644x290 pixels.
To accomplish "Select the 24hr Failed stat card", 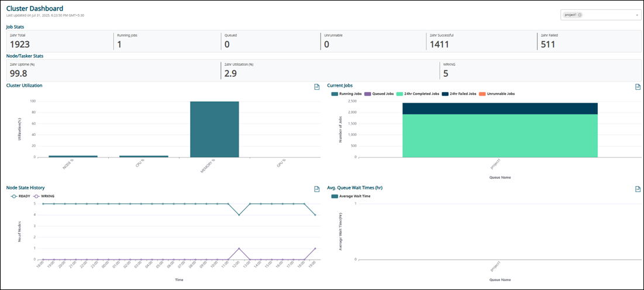I will coord(588,40).
